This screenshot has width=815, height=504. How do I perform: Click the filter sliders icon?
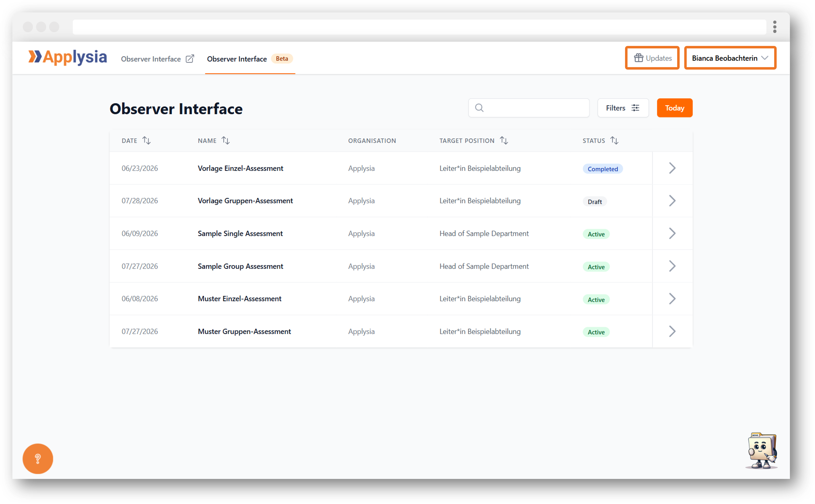(x=635, y=108)
